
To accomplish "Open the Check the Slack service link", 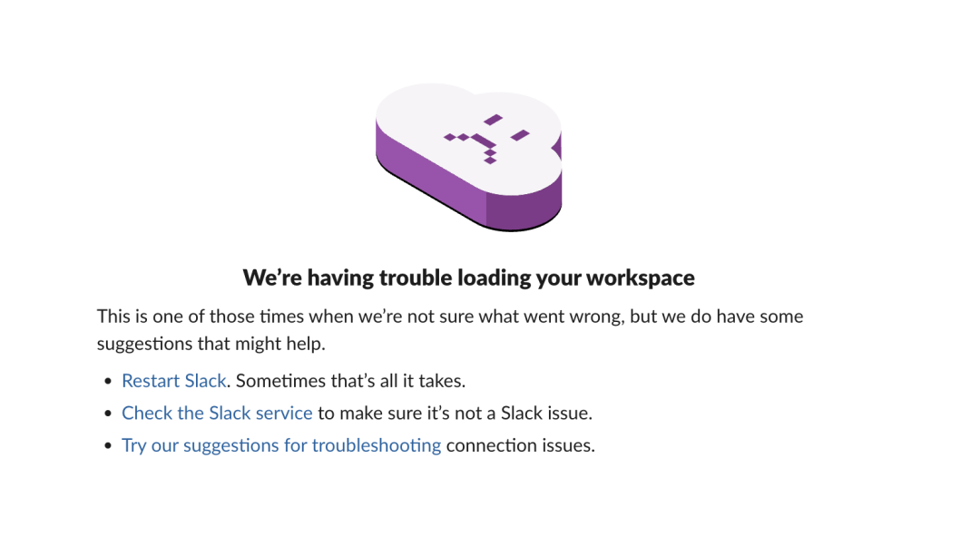I will pos(217,414).
